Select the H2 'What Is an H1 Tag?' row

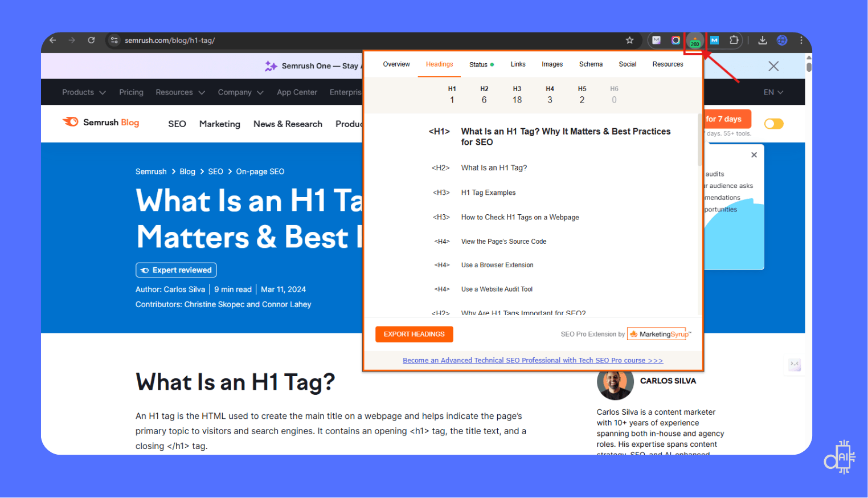click(x=494, y=168)
